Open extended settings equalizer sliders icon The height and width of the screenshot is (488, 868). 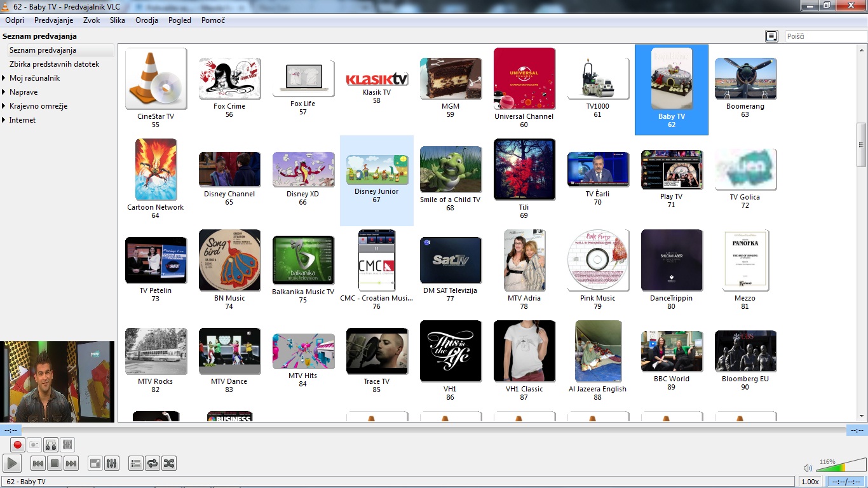point(111,463)
